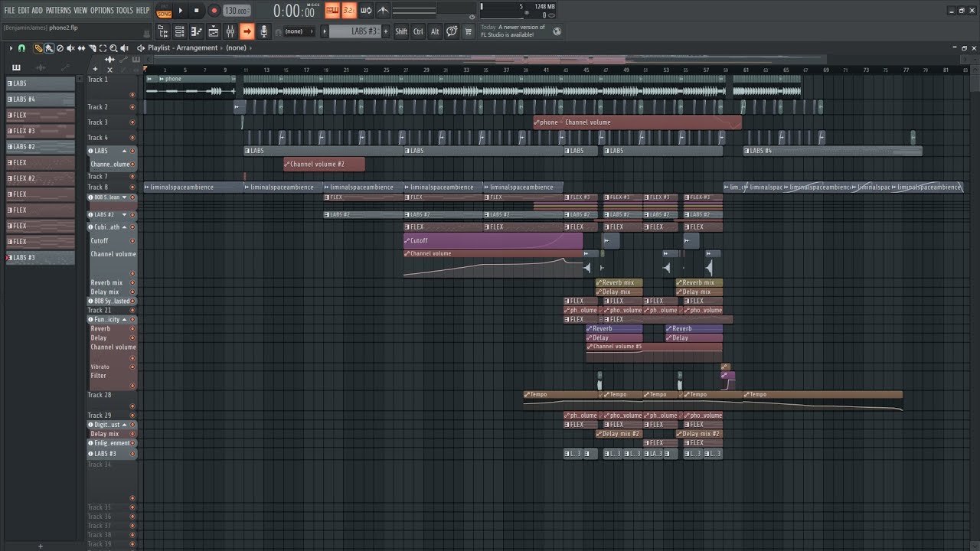Mute Track 8 using its dot

coord(132,187)
